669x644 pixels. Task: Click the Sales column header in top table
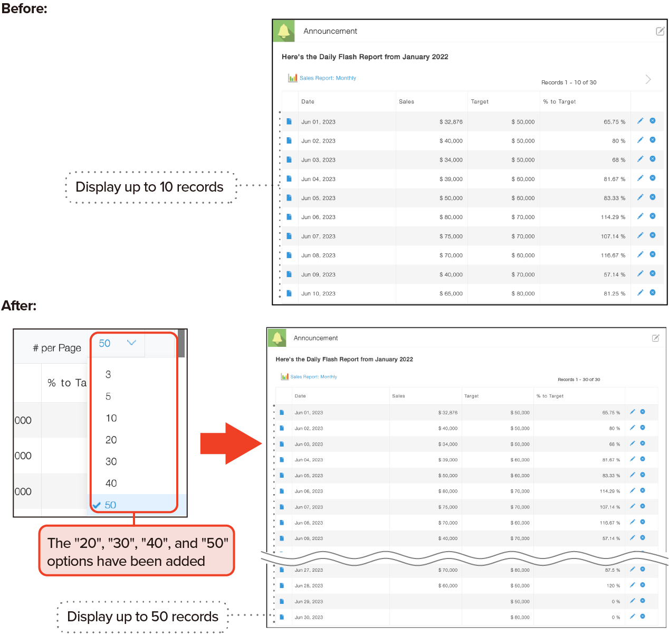pos(406,101)
